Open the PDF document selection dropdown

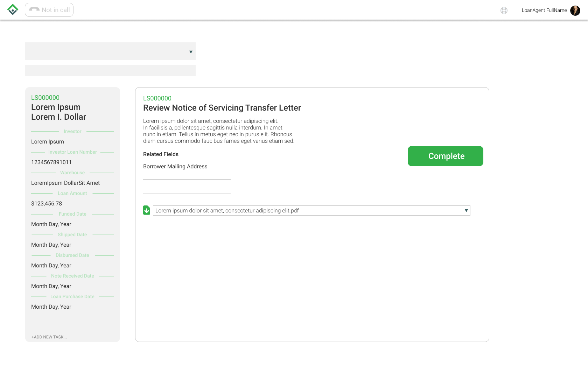pos(311,210)
